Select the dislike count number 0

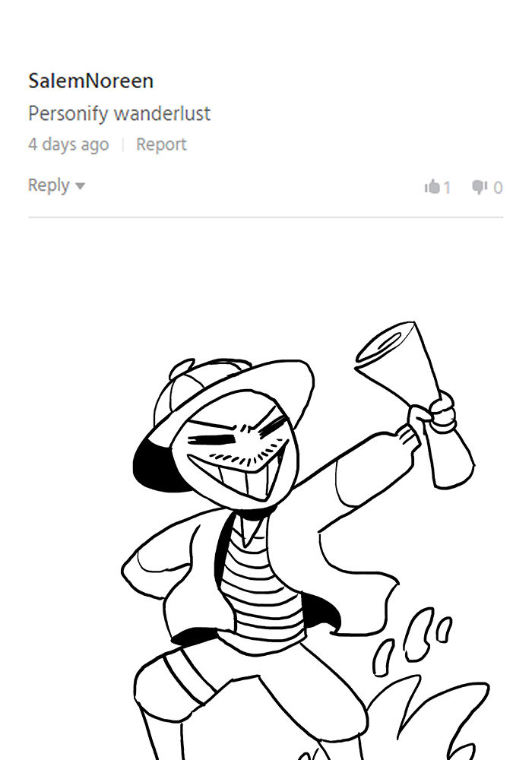(x=498, y=188)
